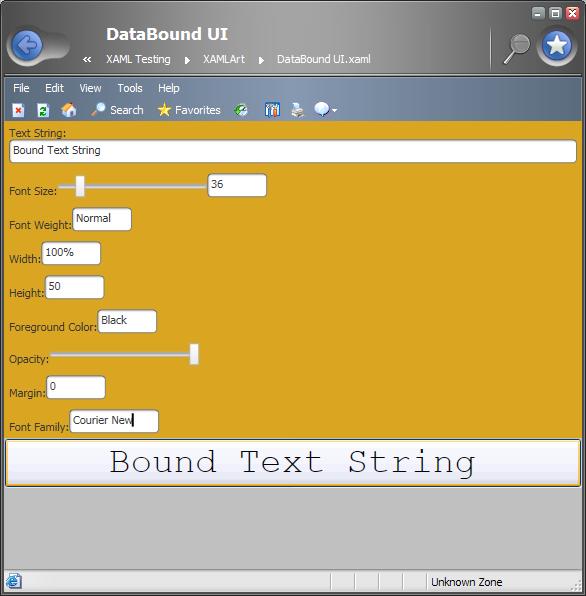
Task: Click the Search toolbar button
Action: [x=117, y=110]
